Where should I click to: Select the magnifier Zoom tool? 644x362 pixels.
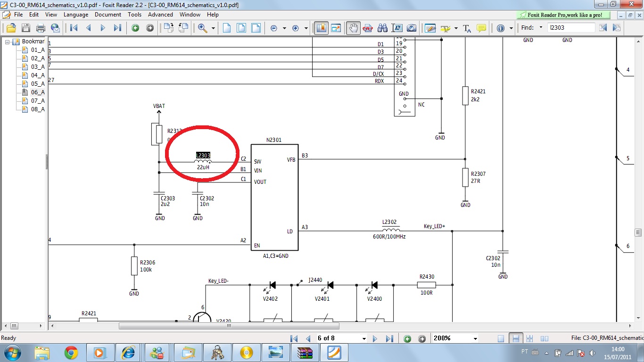click(x=203, y=28)
